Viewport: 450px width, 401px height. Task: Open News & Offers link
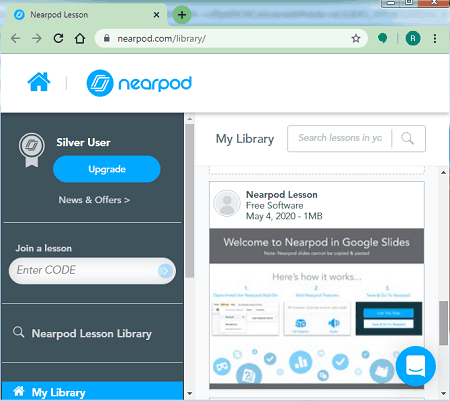[94, 200]
